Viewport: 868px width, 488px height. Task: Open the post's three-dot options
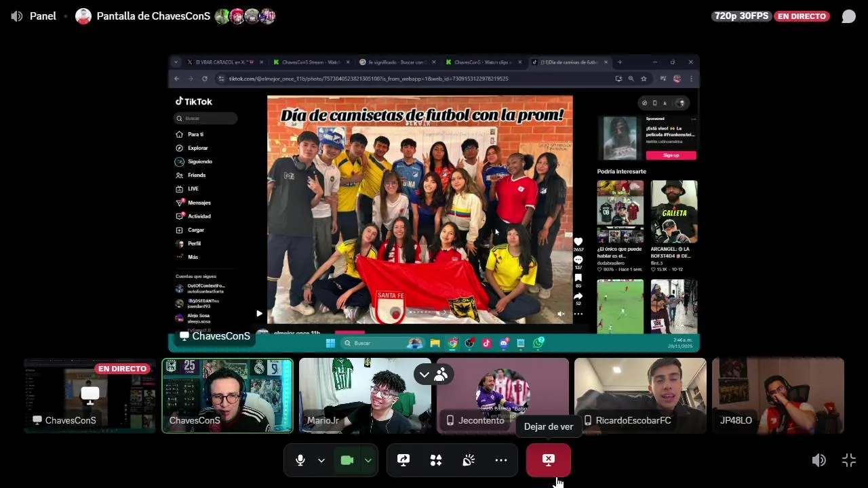(578, 314)
